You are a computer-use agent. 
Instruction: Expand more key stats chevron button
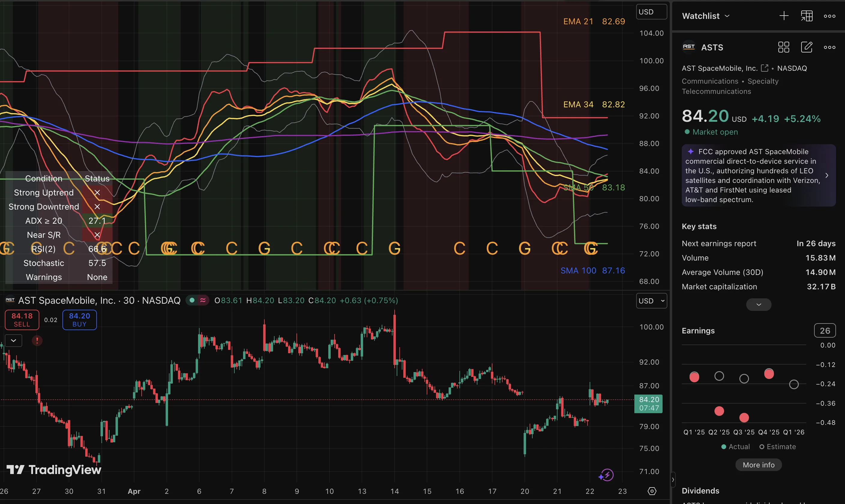pos(758,304)
